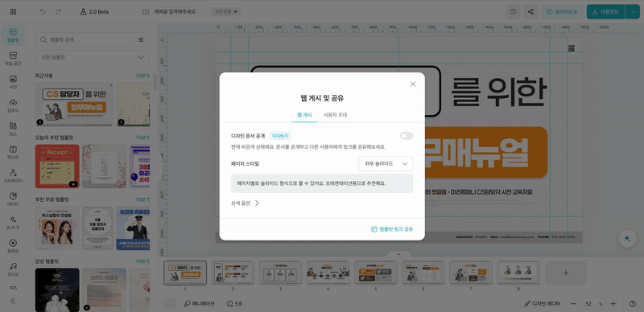Image resolution: width=644 pixels, height=312 pixels.
Task: Click the save icon in top bar
Action: click(513, 12)
